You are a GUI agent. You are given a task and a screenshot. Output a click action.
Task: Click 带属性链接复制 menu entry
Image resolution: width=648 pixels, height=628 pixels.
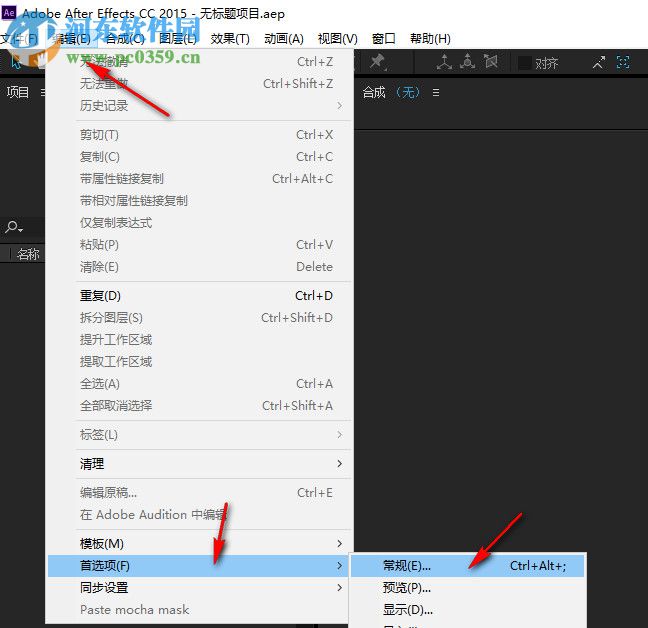pos(199,179)
